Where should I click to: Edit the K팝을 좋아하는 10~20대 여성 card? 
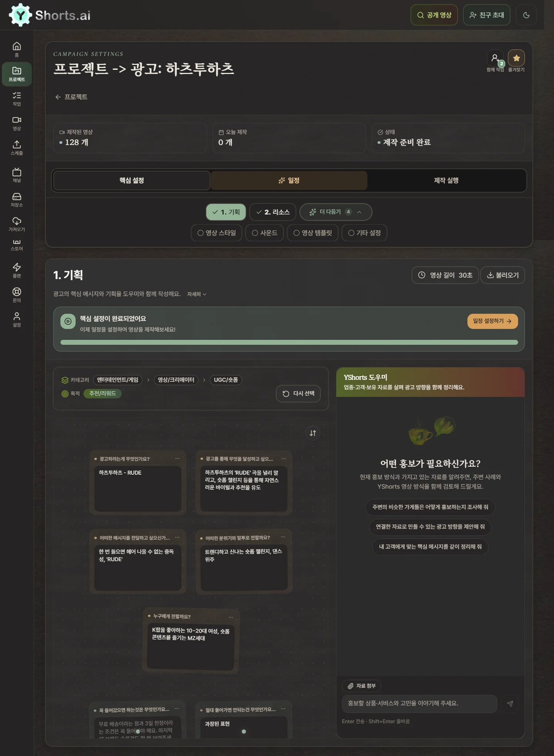click(x=191, y=647)
